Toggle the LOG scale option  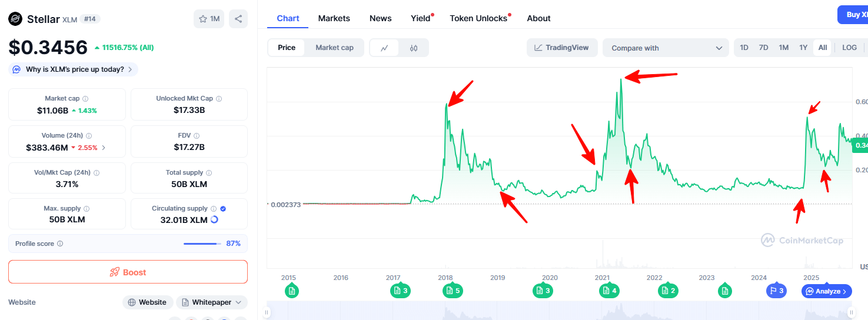tap(849, 48)
